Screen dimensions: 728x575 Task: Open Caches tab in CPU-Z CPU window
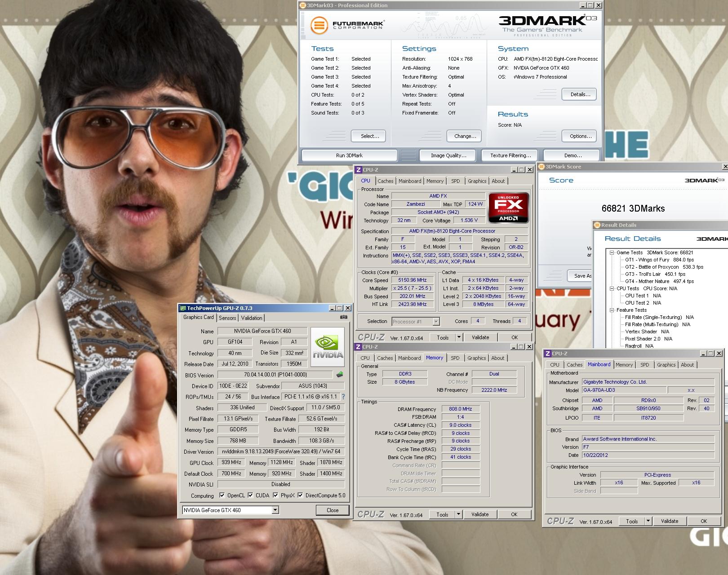click(x=385, y=181)
